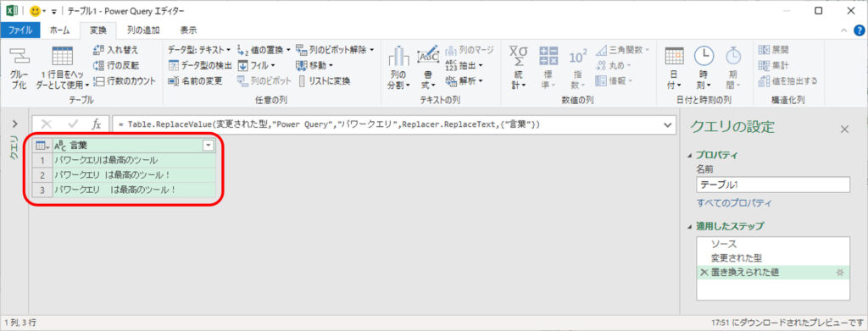Click the ABC data type icon on 言葉 column

60,146
